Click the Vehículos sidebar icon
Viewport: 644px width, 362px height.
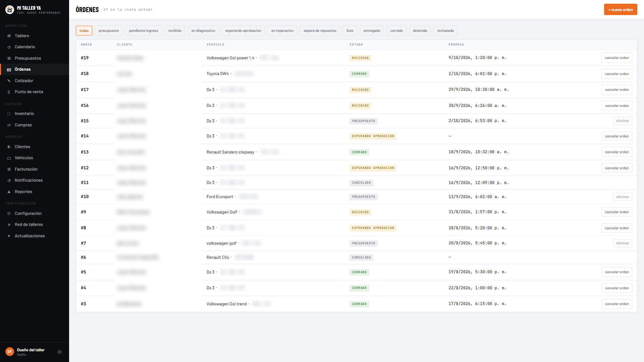9,158
